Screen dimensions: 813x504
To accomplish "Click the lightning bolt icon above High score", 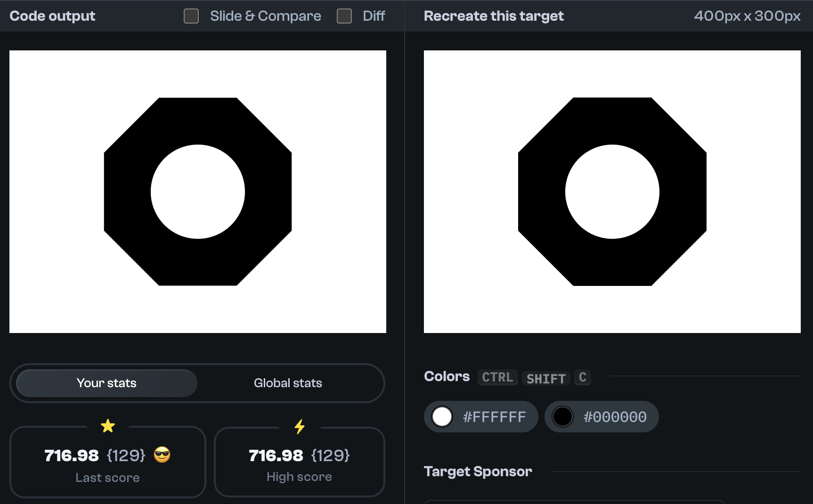I will point(300,427).
